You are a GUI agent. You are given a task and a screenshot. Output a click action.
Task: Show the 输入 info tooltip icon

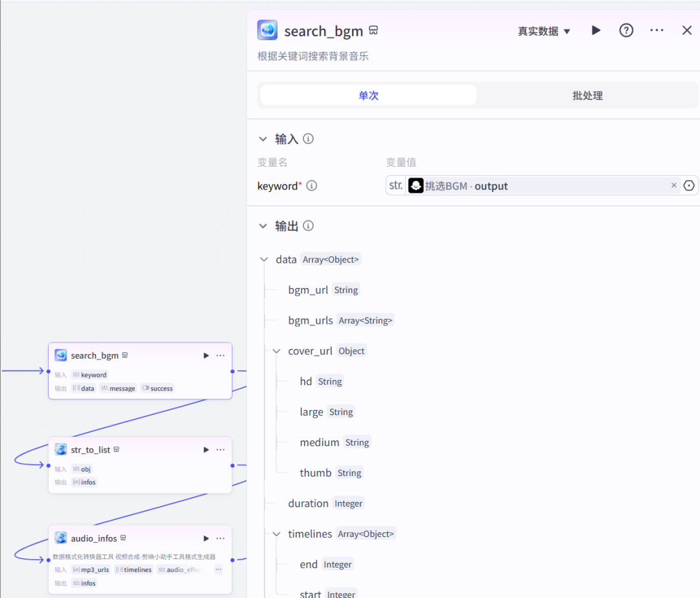[308, 139]
